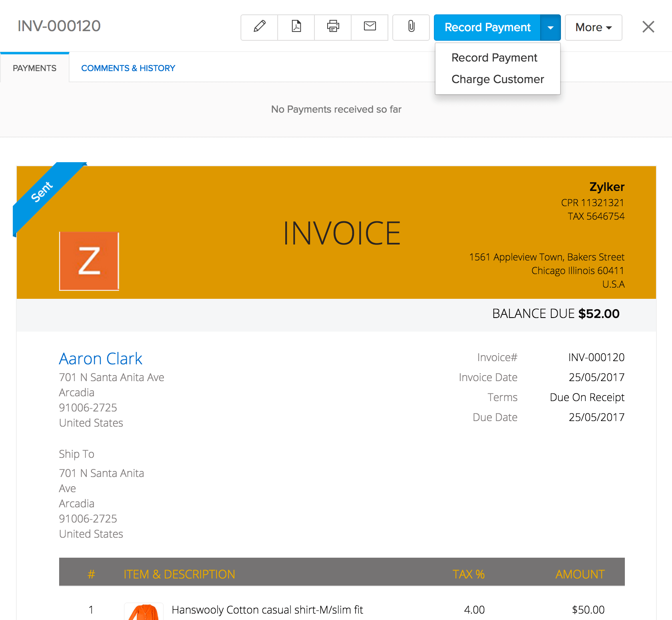Click the Record Payment button

(487, 27)
